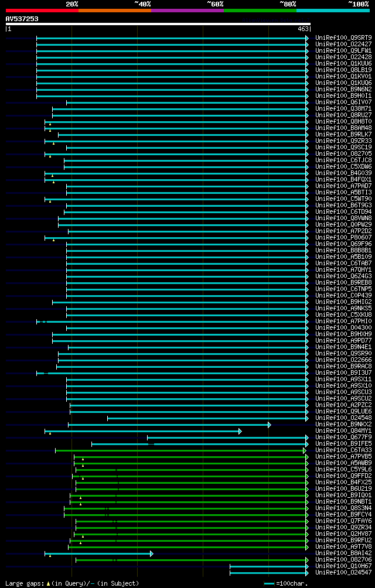Click the orange ~40% identity legend segment
Screen dimensions: 375x588
115,11
